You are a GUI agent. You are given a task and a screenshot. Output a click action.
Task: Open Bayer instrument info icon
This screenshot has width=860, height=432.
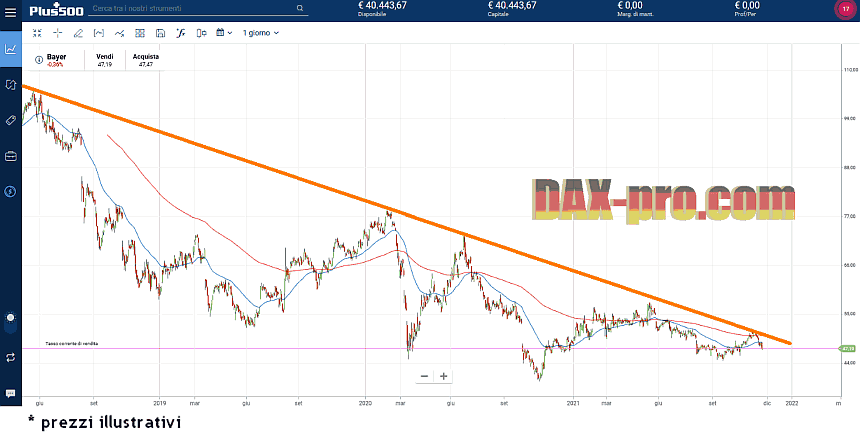38,60
